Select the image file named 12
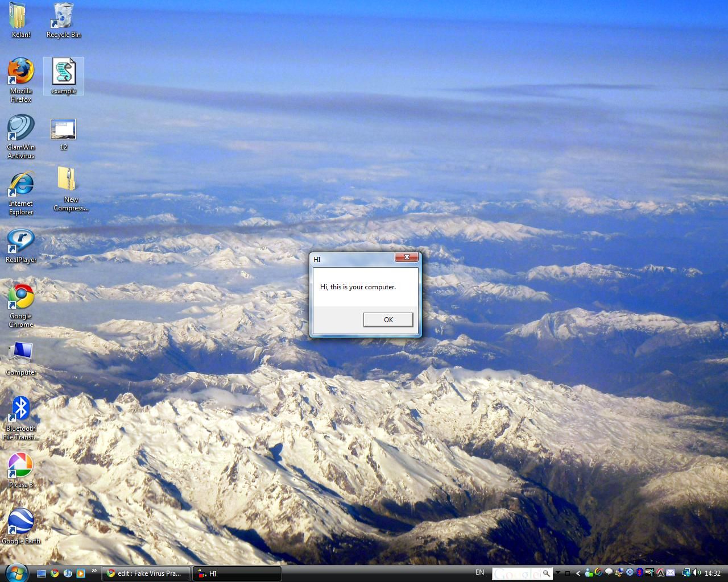This screenshot has width=728, height=582. coord(63,135)
